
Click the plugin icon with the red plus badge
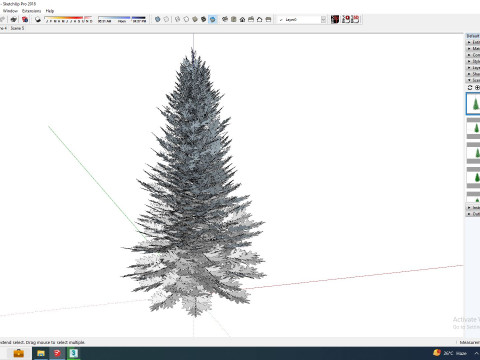click(346, 19)
